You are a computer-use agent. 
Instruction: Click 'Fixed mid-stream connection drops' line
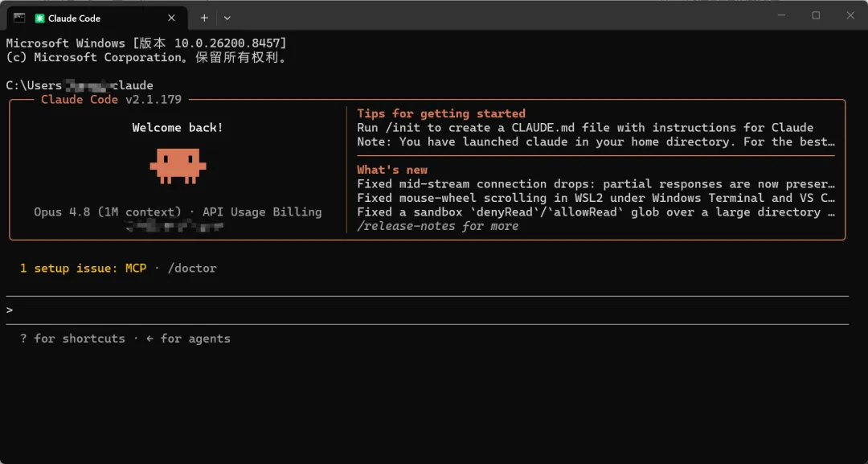click(x=596, y=184)
